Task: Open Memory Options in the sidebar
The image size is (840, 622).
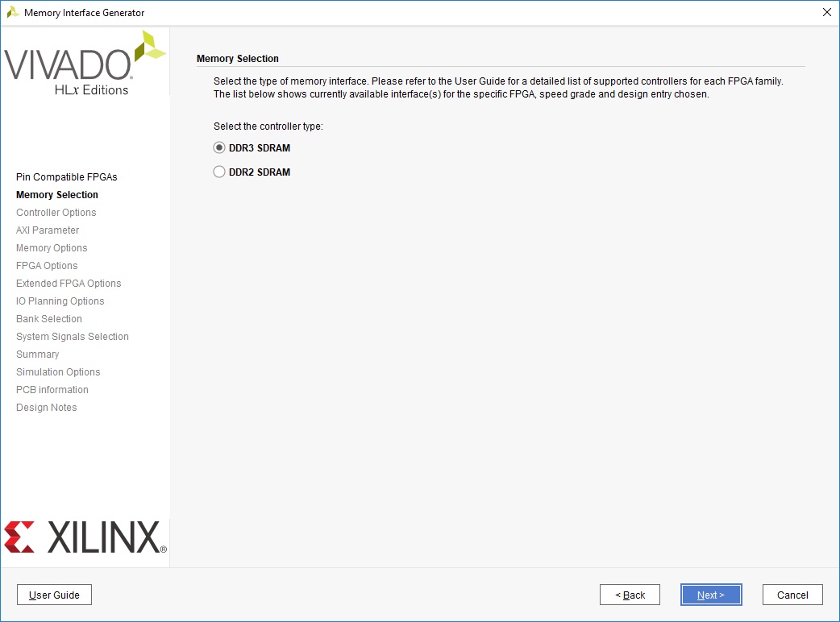Action: coord(52,248)
